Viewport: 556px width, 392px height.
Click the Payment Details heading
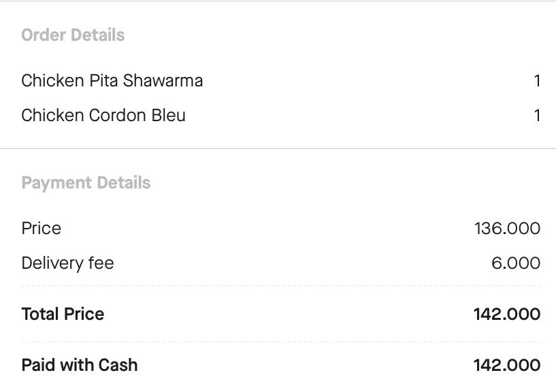(86, 183)
